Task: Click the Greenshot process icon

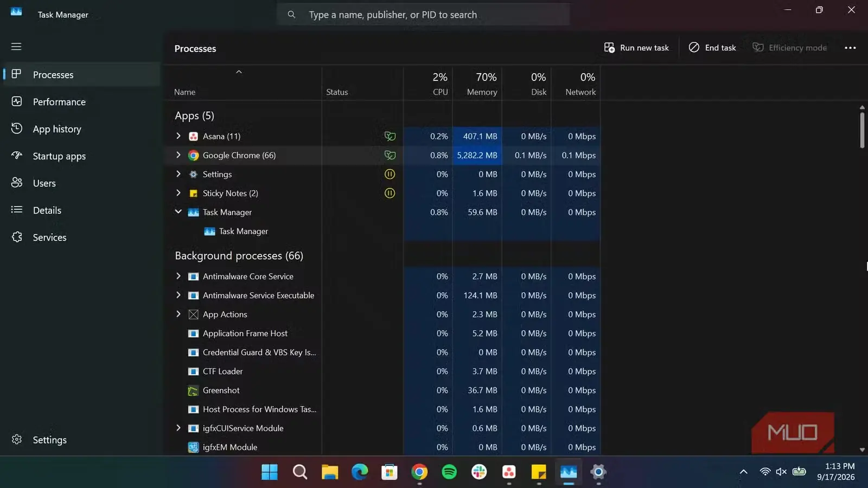Action: click(193, 390)
